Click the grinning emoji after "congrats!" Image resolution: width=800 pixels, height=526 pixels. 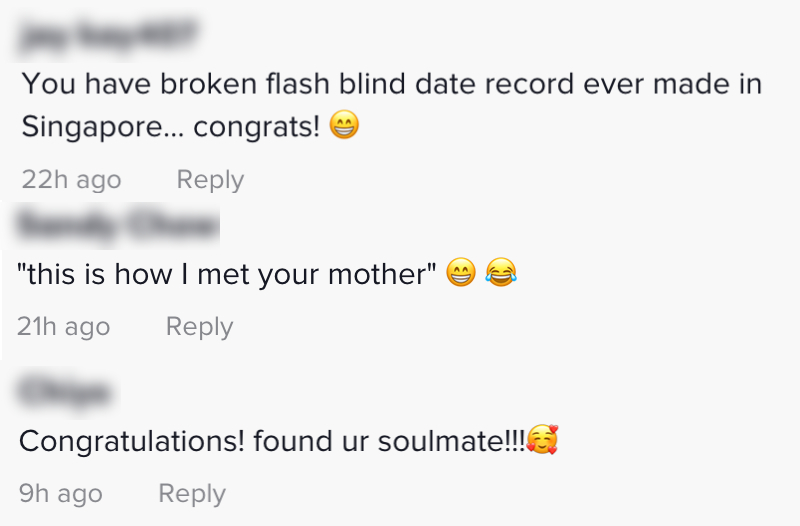(343, 128)
